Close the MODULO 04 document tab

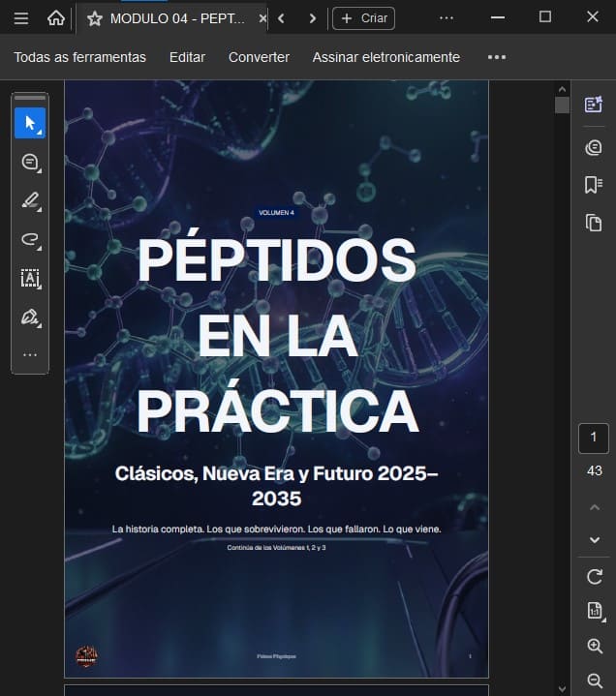pyautogui.click(x=262, y=18)
